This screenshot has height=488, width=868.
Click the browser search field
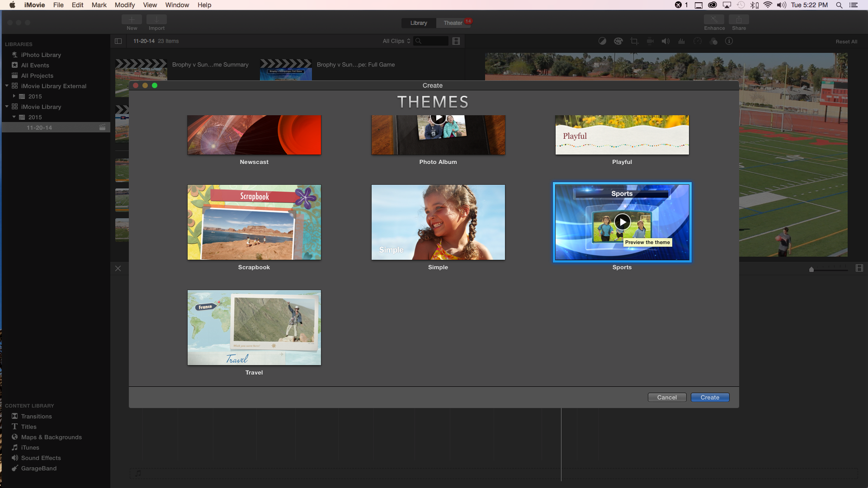tap(431, 41)
